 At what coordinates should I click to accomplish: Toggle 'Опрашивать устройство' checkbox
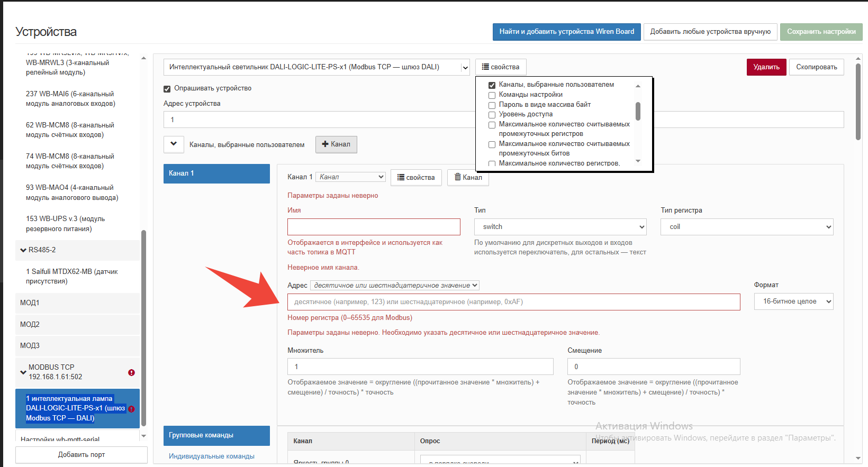[167, 89]
